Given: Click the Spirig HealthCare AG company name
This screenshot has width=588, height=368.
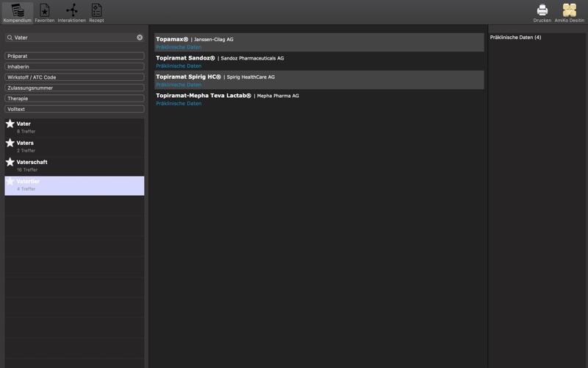Looking at the screenshot, I should (x=251, y=77).
